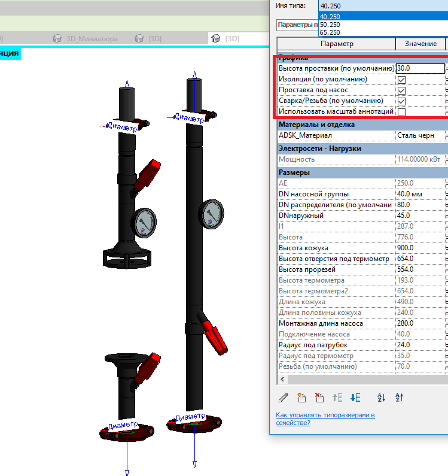Toggle Сварка/Резьба (по умолчанию) checkbox
Image resolution: width=448 pixels, height=476 pixels.
[x=401, y=101]
